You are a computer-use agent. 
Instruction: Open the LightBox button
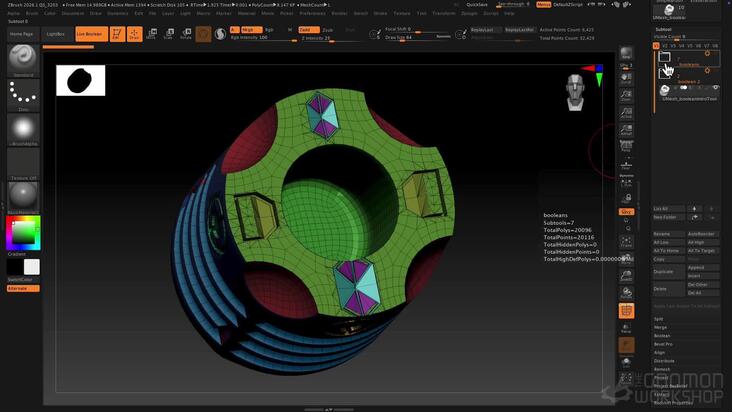click(56, 34)
